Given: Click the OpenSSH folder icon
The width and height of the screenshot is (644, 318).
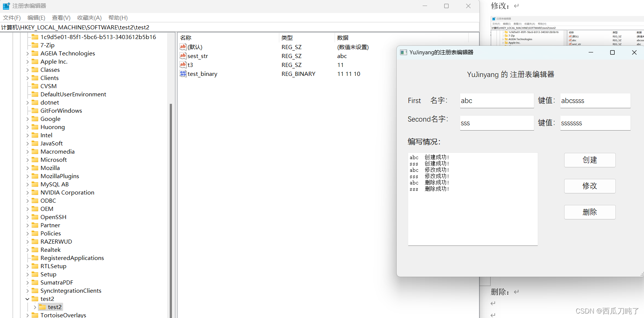Looking at the screenshot, I should [x=35, y=217].
